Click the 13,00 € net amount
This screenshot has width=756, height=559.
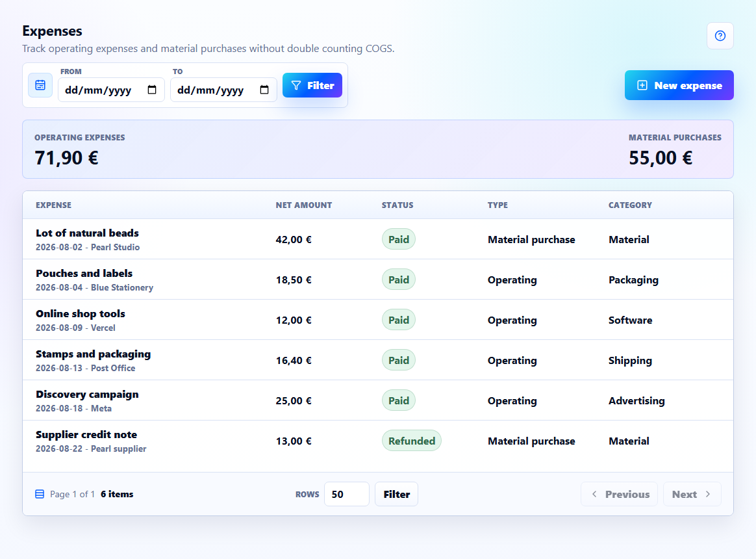pyautogui.click(x=294, y=441)
